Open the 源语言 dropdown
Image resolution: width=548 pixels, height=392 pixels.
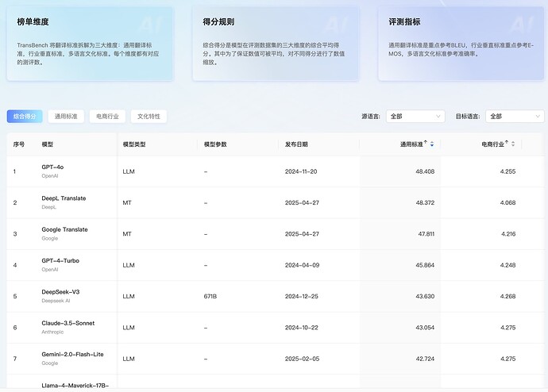coord(415,116)
